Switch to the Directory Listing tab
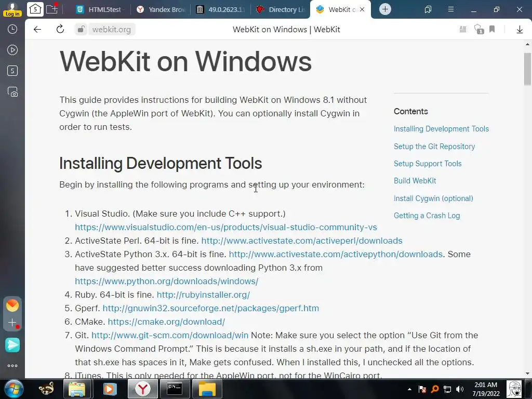 (281, 9)
